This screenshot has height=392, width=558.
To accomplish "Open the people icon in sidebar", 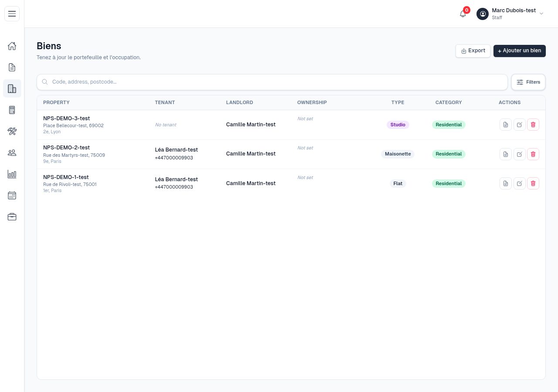I will pyautogui.click(x=12, y=152).
